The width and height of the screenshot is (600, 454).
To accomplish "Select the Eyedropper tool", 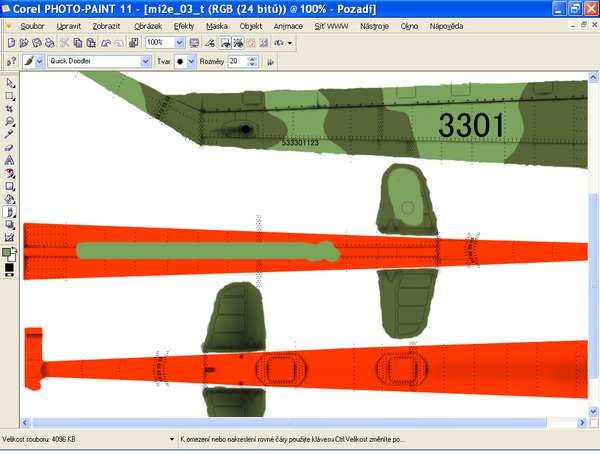I will [10, 134].
